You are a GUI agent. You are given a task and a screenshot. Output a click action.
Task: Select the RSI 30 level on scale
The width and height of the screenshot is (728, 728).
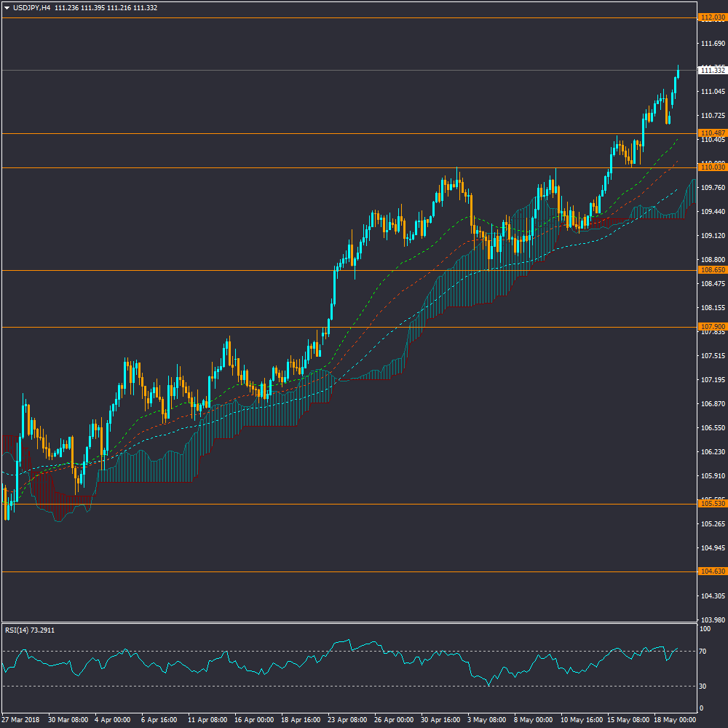pos(704,686)
